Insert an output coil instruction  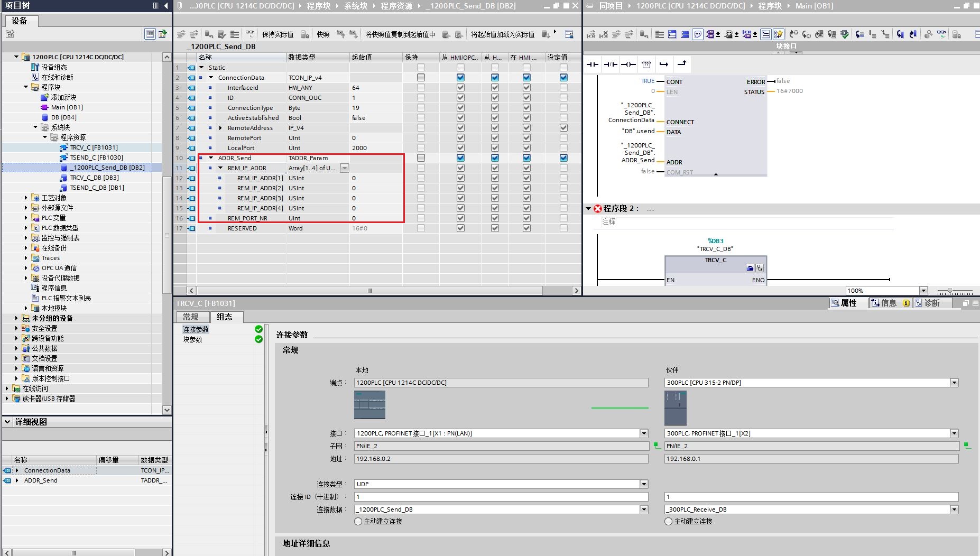628,64
